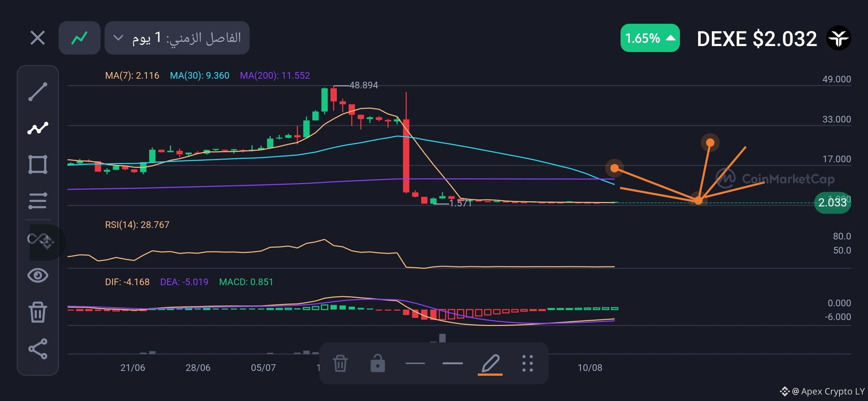Viewport: 868px width, 401px height.
Task: Select the trend line drawing tool
Action: point(38,92)
